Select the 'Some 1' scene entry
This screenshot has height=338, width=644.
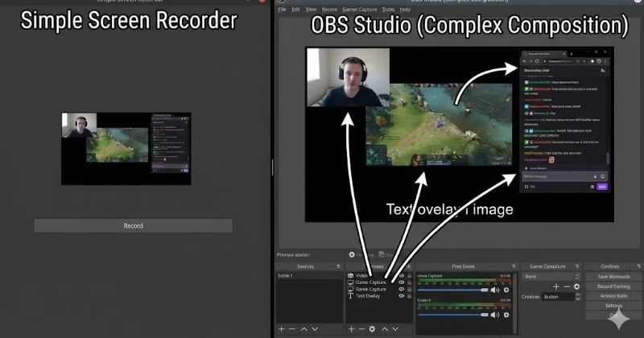(309, 275)
